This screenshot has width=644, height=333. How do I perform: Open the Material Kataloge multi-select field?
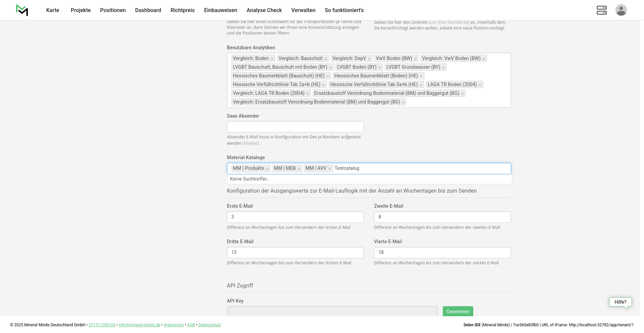[433, 169]
